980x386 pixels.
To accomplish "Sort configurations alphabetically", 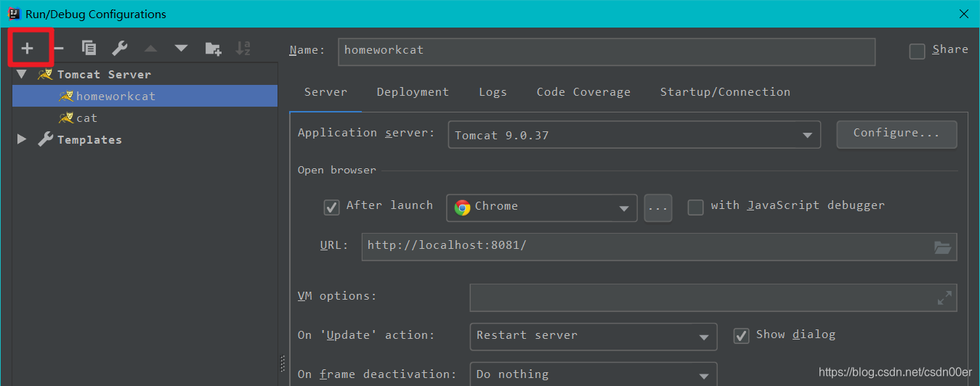I will point(243,49).
